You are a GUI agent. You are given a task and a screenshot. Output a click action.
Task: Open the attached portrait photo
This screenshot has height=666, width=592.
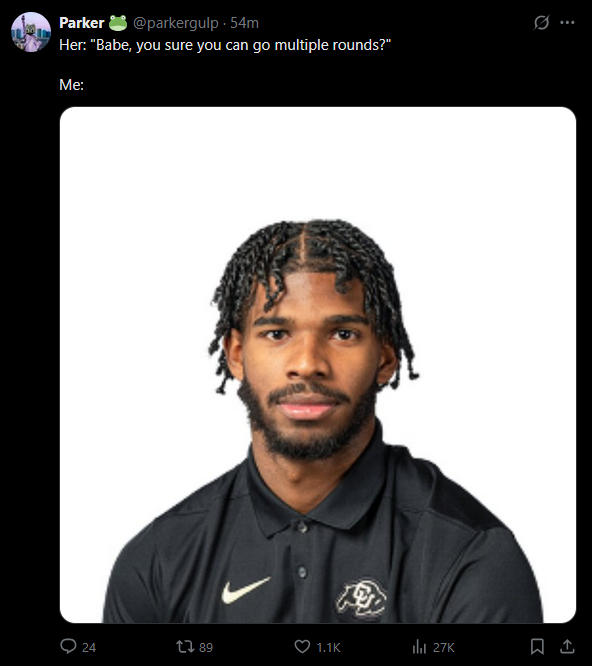(318, 365)
